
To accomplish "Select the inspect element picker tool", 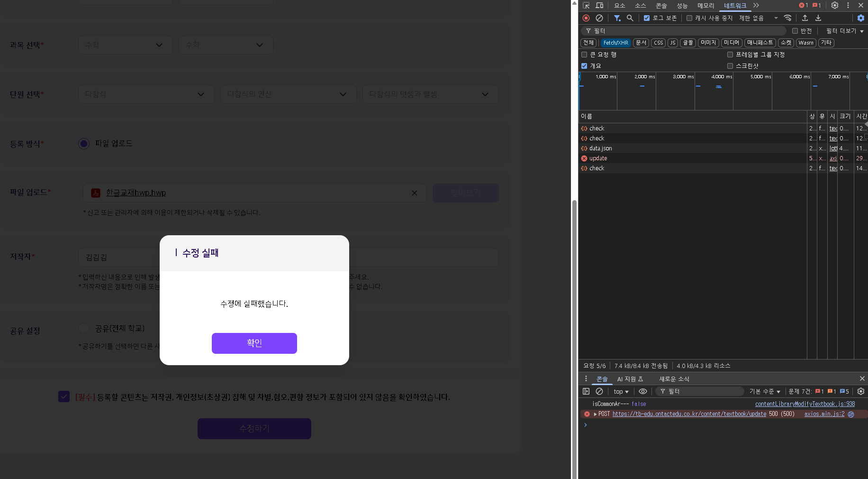I will 586,6.
